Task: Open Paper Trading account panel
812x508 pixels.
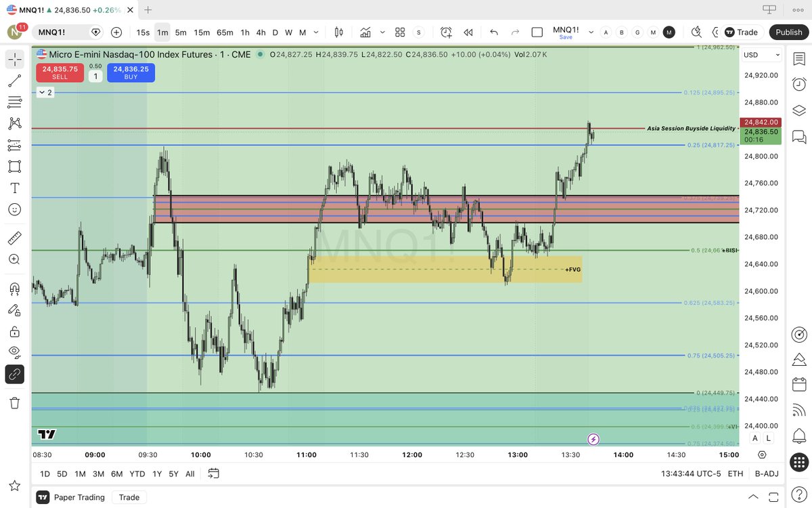Action: (x=72, y=497)
